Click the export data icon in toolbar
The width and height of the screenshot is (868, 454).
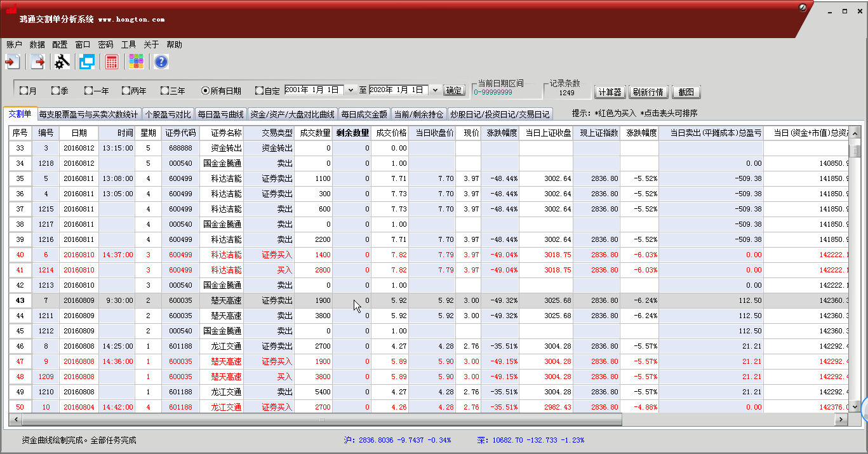37,62
